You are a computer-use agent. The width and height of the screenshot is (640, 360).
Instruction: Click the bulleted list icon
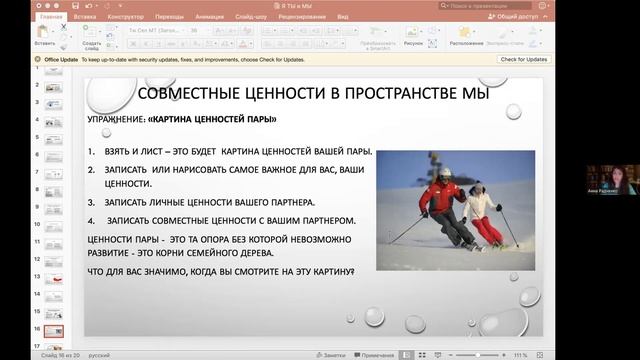point(267,30)
